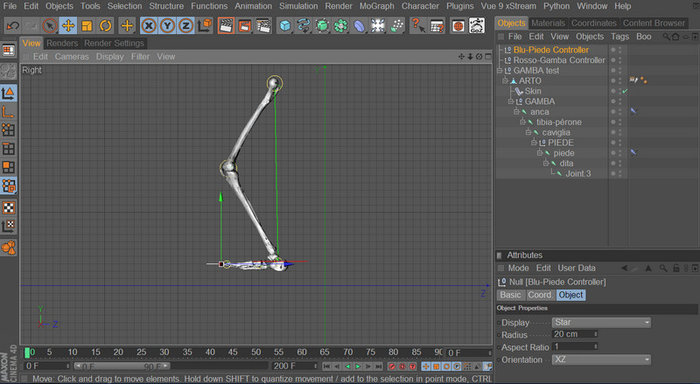Switch to the Materials tab

(548, 23)
